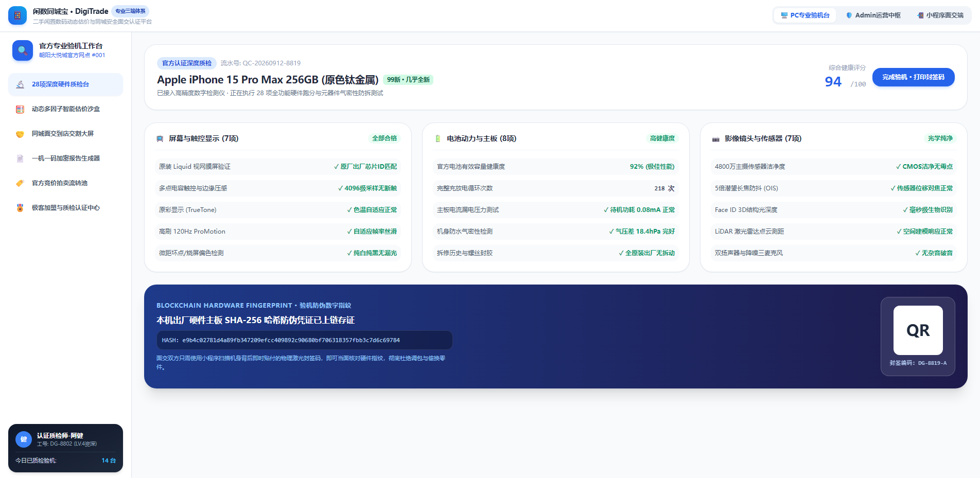Screen dimensions: 980x478
Task: Click the DigiTrade logo icon
Action: pos(17,15)
